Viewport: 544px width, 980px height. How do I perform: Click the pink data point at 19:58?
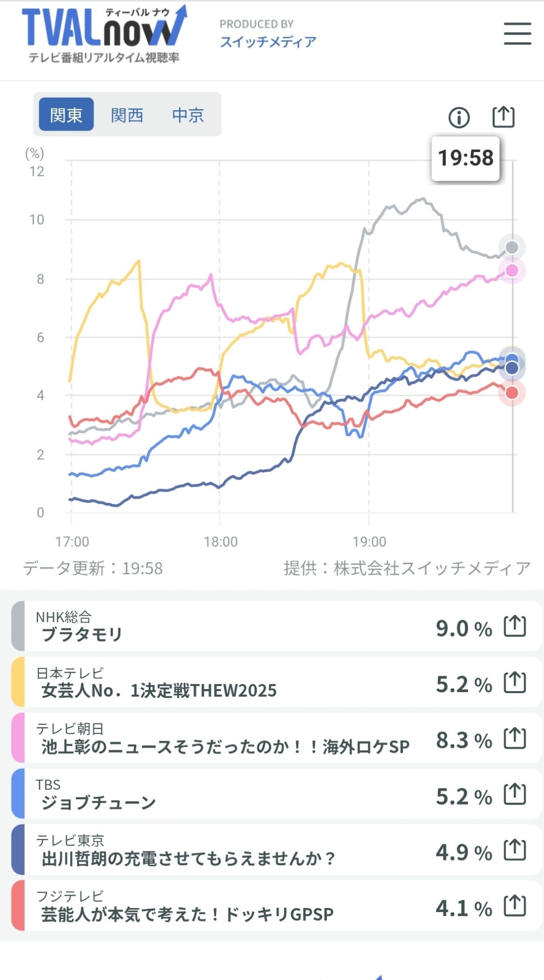(x=512, y=271)
